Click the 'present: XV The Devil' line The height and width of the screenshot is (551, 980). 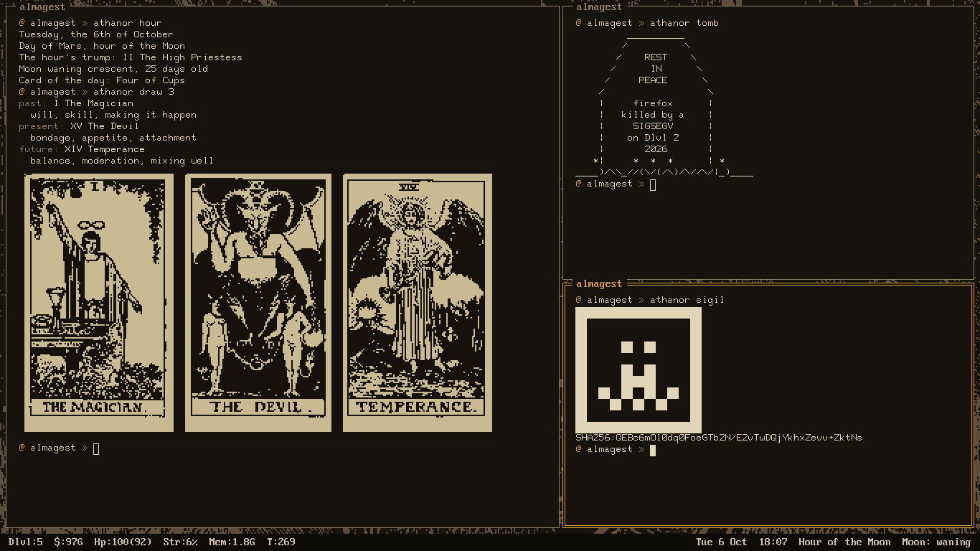[x=79, y=126]
